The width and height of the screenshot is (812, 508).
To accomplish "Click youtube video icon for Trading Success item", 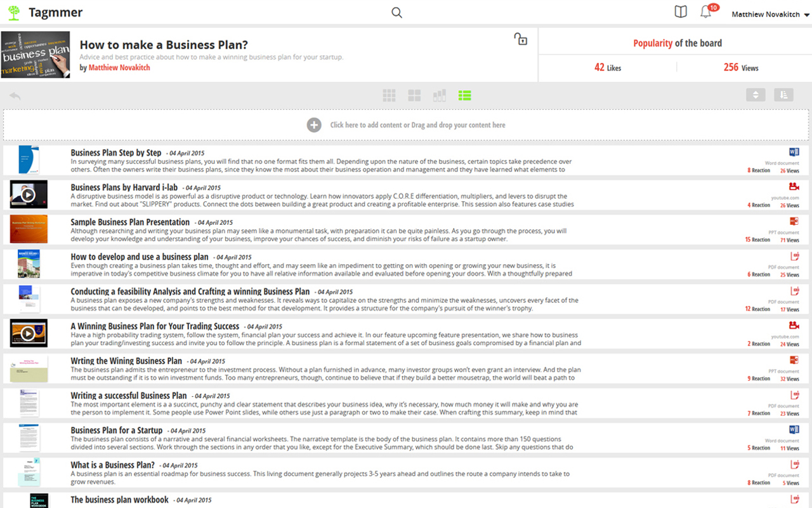I will coord(794,325).
